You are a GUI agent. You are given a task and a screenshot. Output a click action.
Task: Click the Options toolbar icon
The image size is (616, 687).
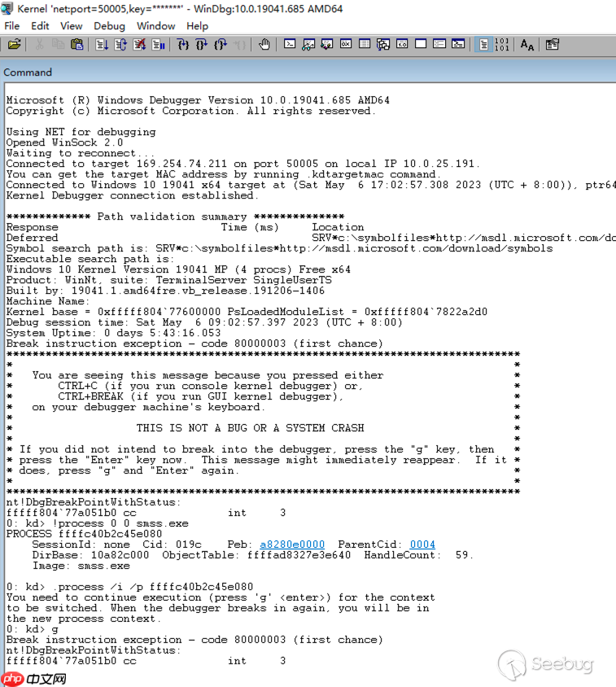pyautogui.click(x=552, y=44)
